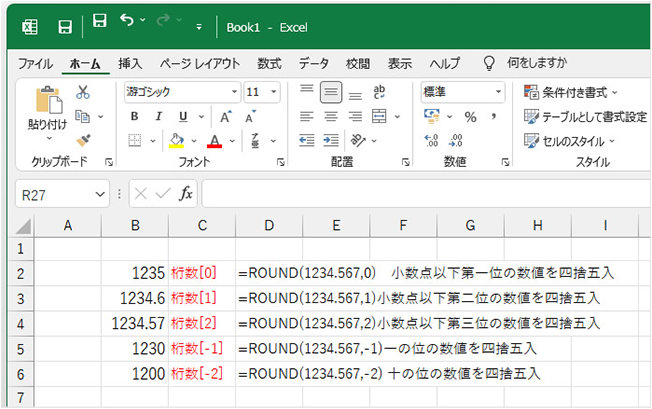
Task: Open the データ tab
Action: click(314, 64)
